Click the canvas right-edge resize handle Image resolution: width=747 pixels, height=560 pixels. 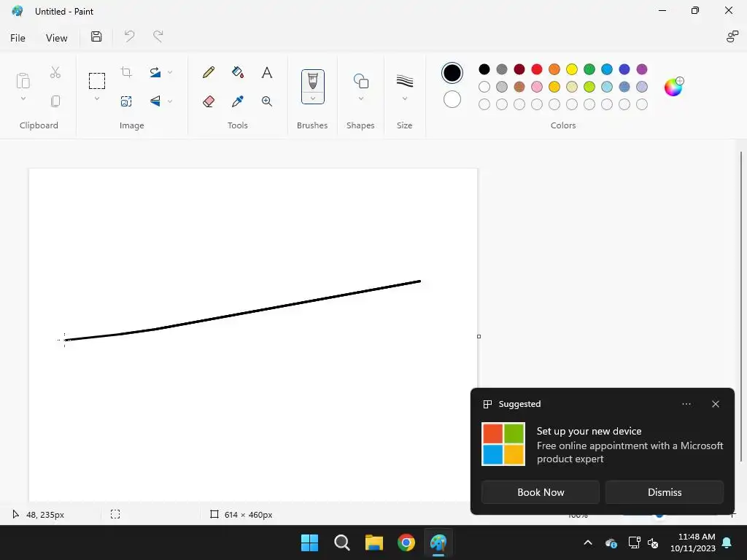(x=479, y=336)
